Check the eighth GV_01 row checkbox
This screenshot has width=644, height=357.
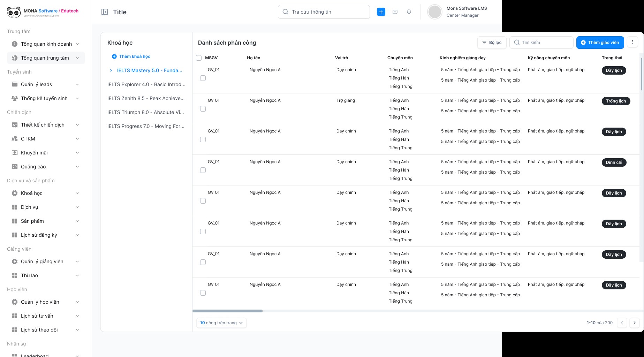point(203,293)
